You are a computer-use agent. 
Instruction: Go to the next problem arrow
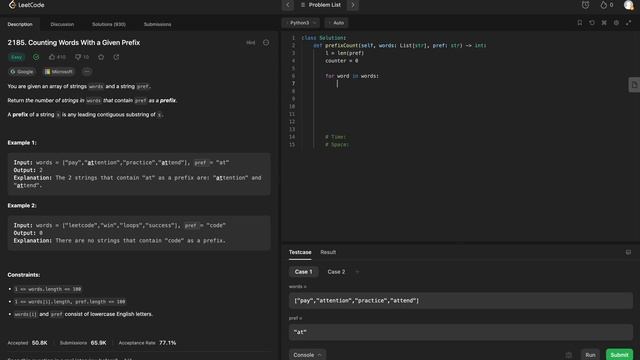[353, 5]
